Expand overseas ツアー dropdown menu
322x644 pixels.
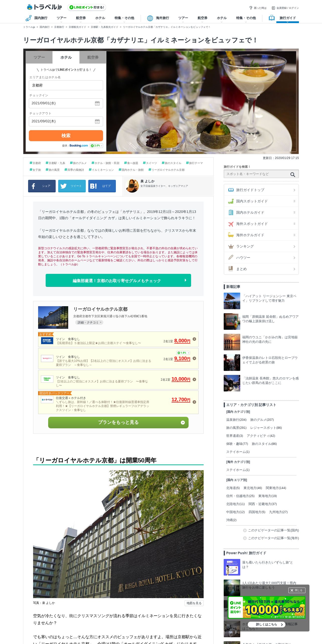[x=183, y=18]
